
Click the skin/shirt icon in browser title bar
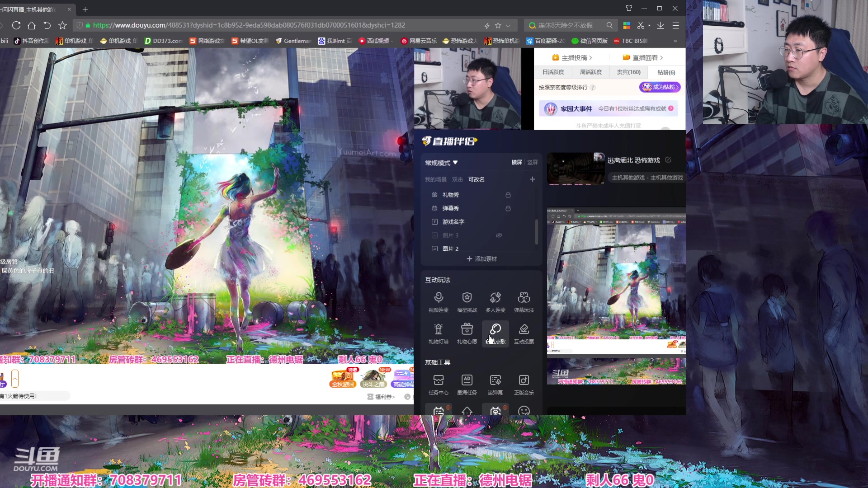coord(629,8)
